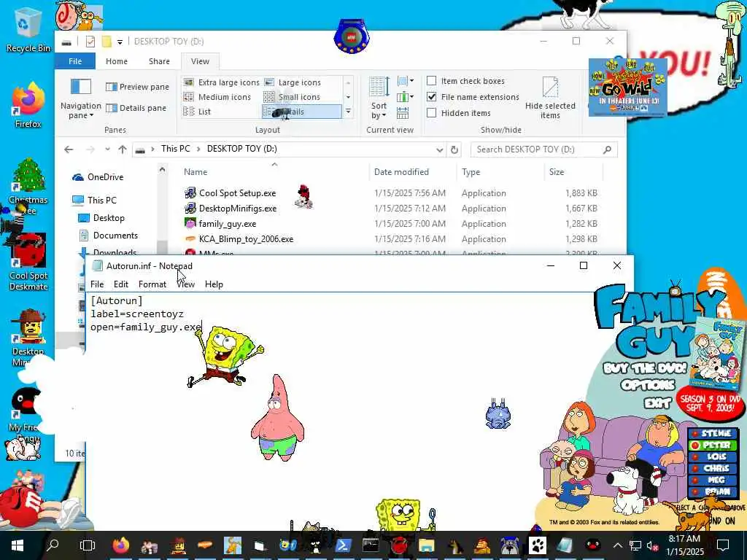747x560 pixels.
Task: Open the Customize Quick Access Toolbar dropdown
Action: pos(120,42)
